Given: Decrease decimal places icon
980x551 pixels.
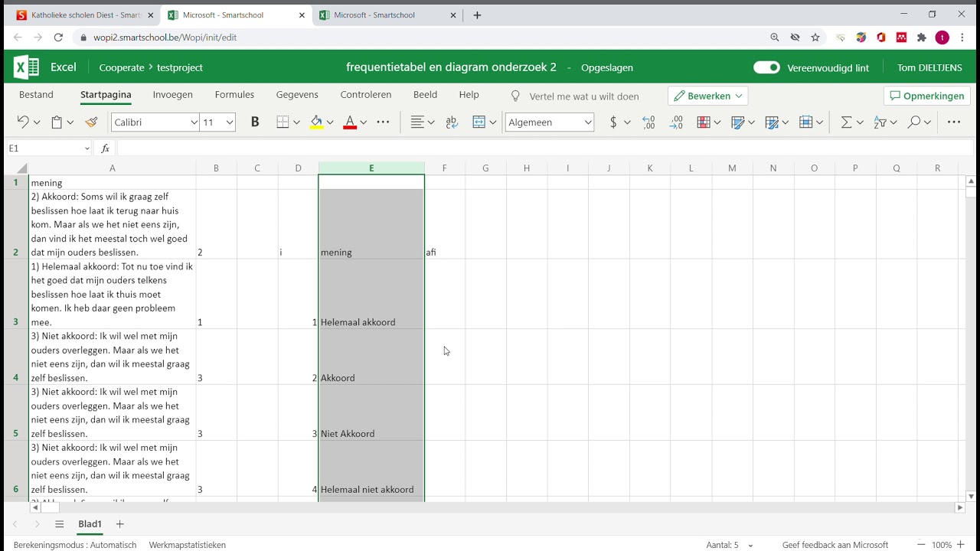Looking at the screenshot, I should [676, 122].
